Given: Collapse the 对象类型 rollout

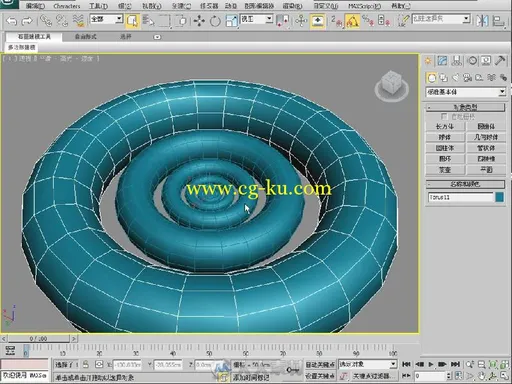Looking at the screenshot, I should 465,107.
